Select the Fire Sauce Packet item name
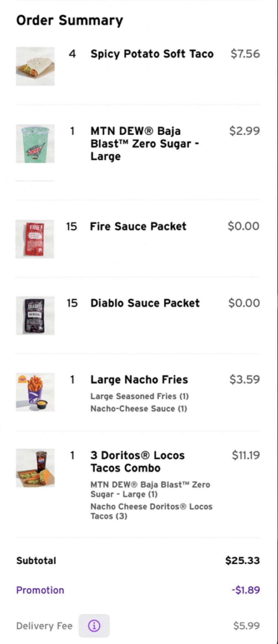 tap(138, 226)
